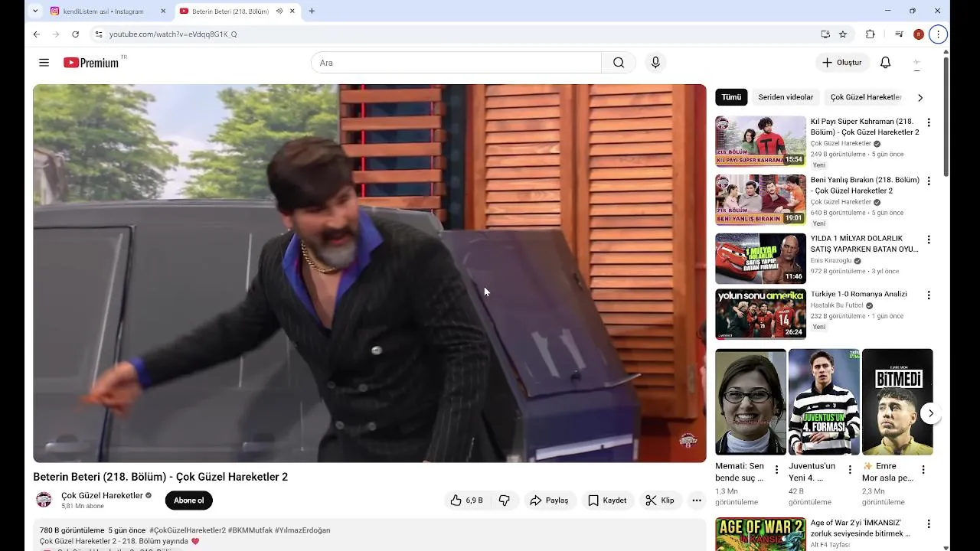
Task: Open Enis Kirazoğlu channel name
Action: click(x=831, y=260)
